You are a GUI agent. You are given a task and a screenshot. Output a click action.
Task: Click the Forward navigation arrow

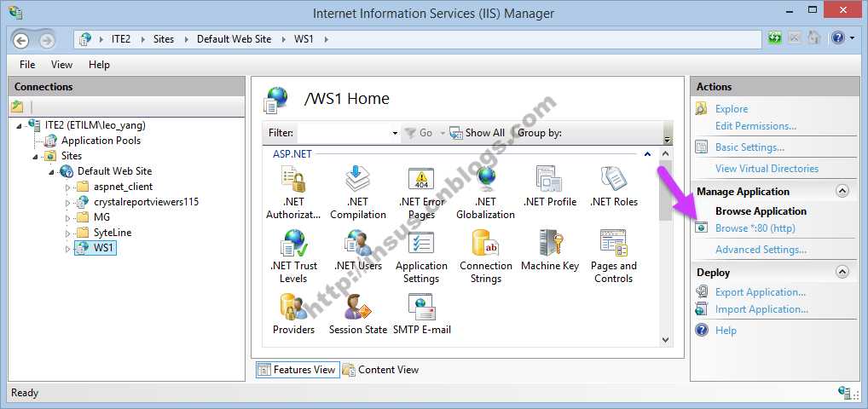click(x=47, y=40)
